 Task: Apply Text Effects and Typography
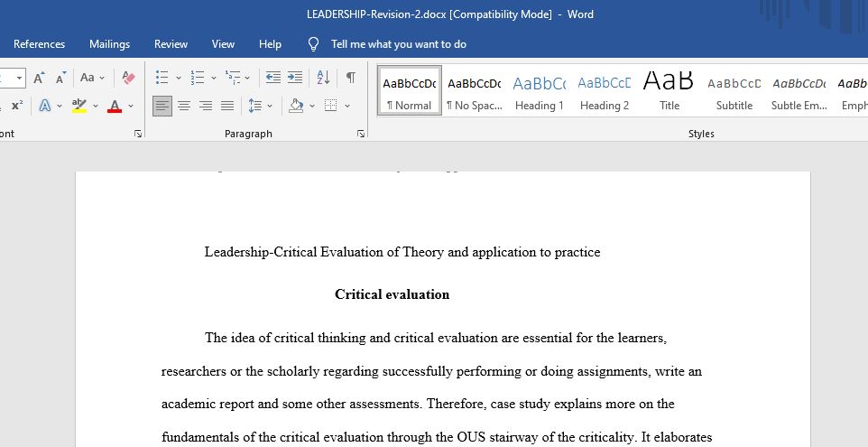(x=44, y=106)
